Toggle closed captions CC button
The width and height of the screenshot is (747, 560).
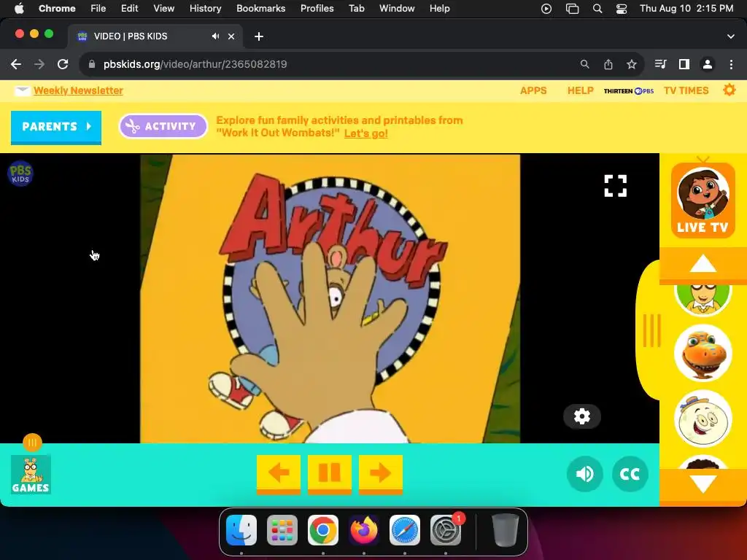pos(630,474)
